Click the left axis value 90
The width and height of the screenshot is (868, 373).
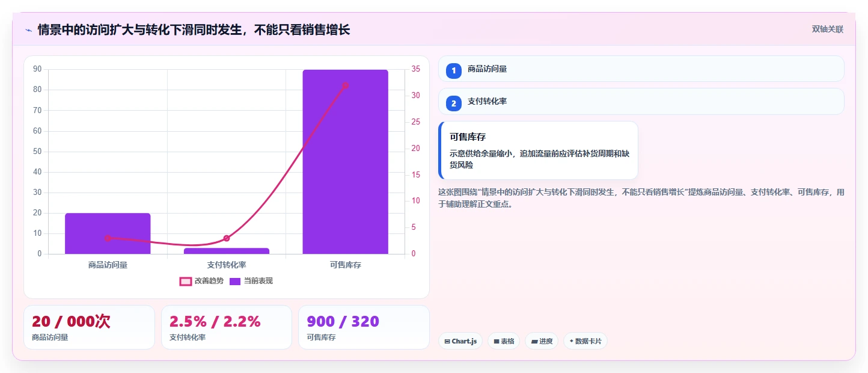(x=37, y=69)
